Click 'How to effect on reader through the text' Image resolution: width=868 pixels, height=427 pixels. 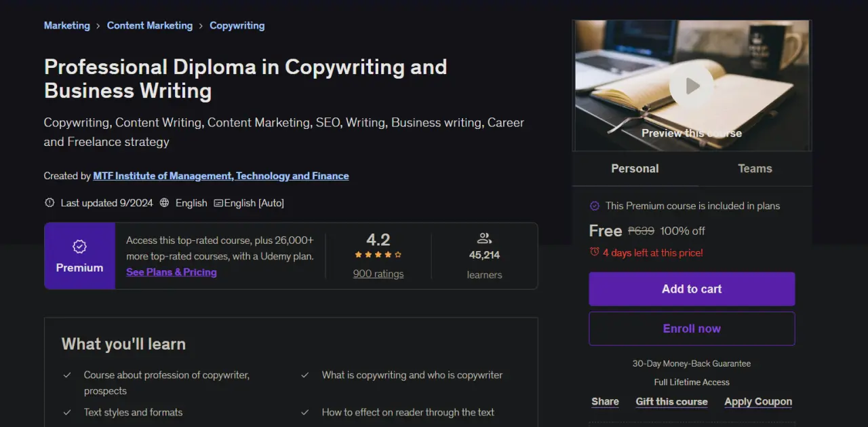(408, 412)
